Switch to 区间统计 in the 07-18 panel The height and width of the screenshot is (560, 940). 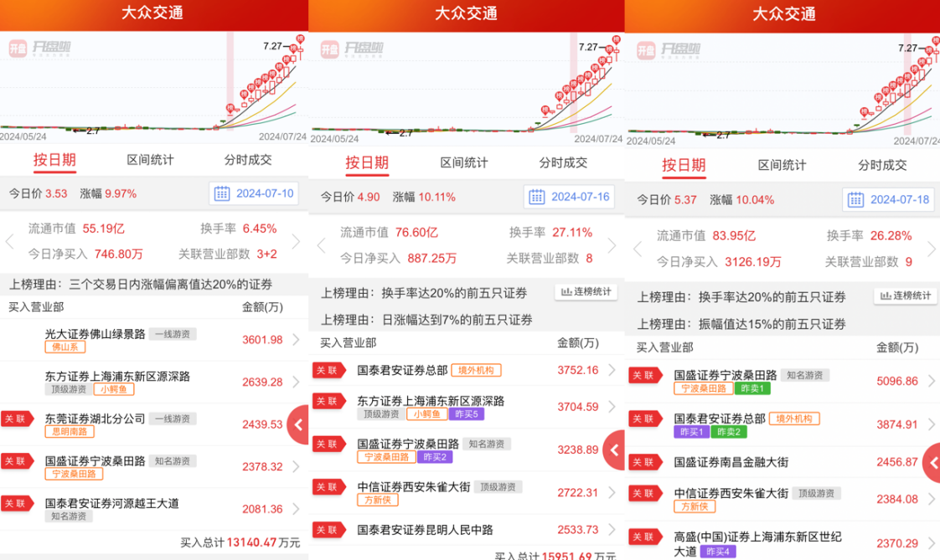point(782,165)
